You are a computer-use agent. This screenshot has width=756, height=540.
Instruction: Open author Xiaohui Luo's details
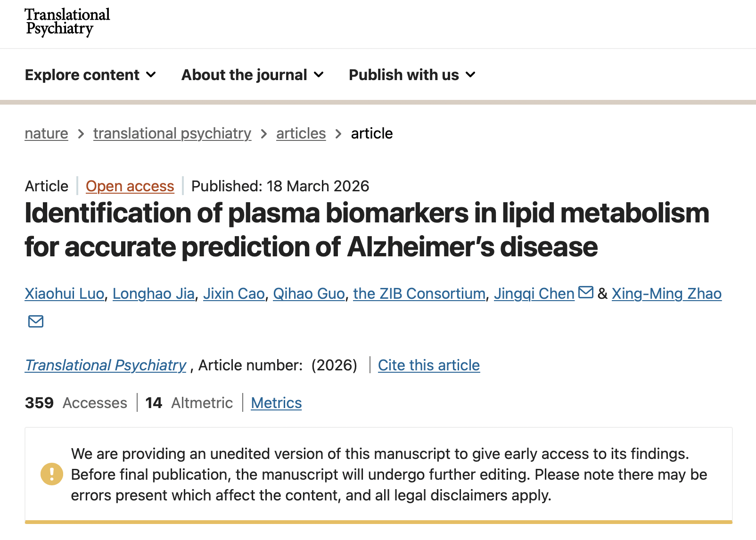pyautogui.click(x=64, y=294)
